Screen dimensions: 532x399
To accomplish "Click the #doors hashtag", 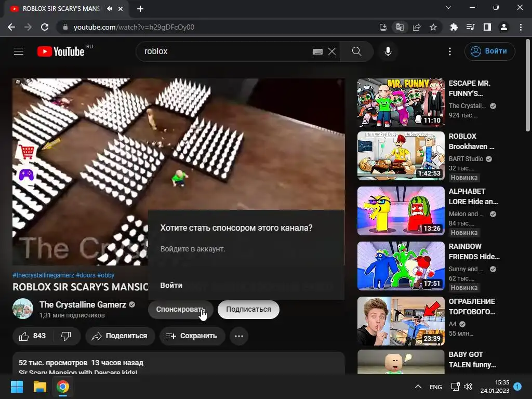I will 86,275.
